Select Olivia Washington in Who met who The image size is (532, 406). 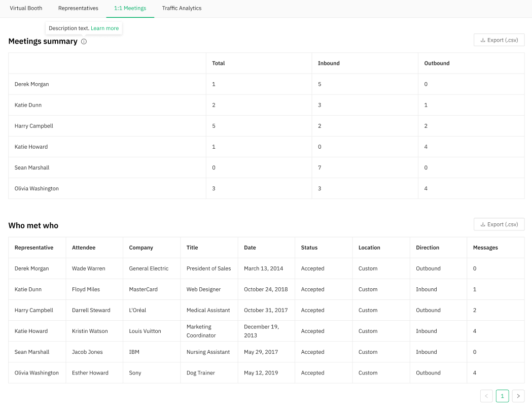point(37,373)
